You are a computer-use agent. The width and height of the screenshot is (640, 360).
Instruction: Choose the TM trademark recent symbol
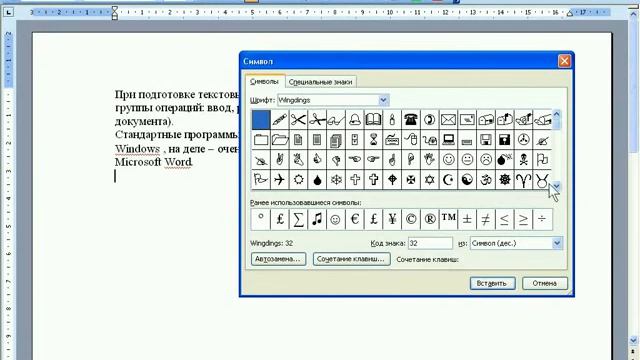448,219
